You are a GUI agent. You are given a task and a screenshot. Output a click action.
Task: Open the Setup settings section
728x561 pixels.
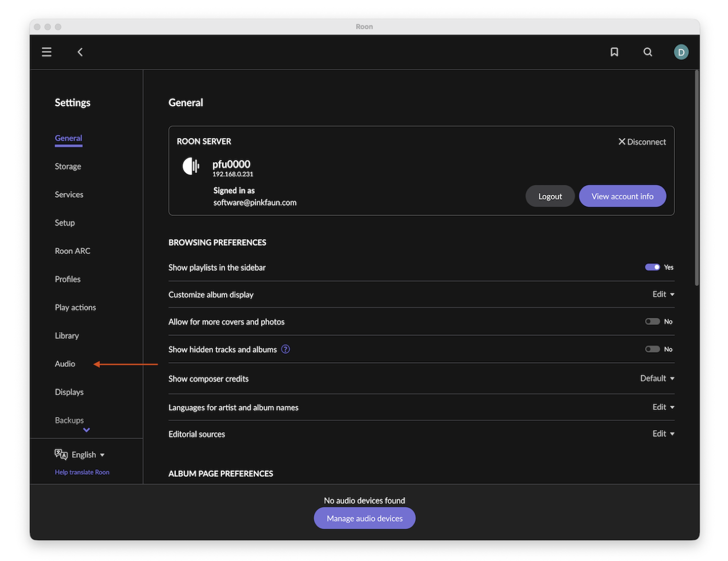tap(65, 223)
